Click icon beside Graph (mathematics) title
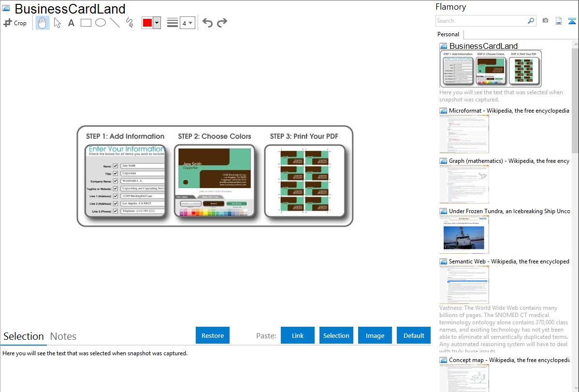Image resolution: width=579 pixels, height=392 pixels. (x=443, y=161)
